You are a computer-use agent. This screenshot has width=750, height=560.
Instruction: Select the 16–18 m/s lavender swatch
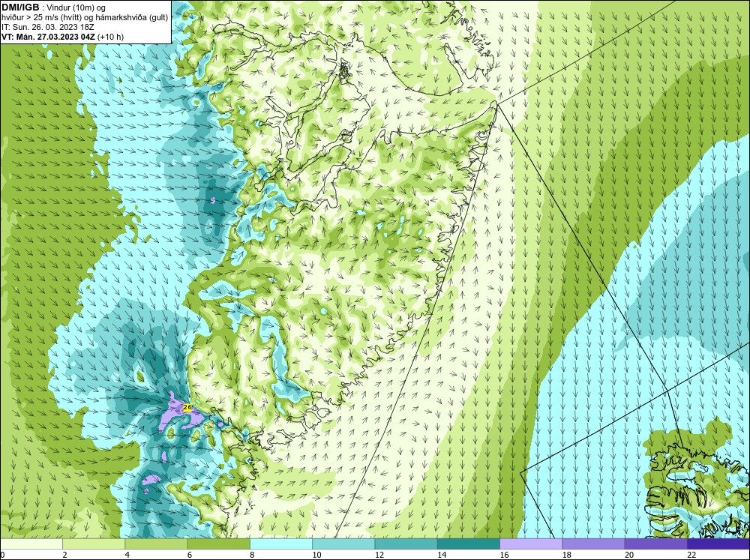click(531, 544)
